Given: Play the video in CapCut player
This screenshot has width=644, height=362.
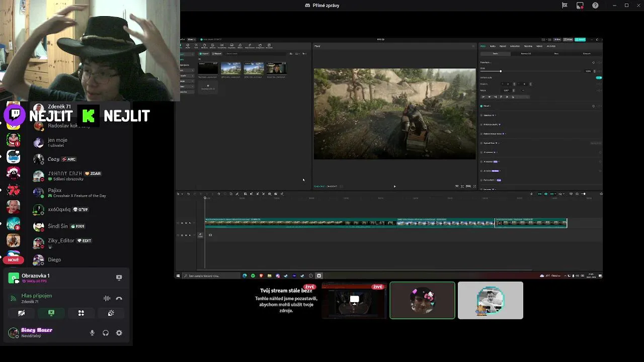Looking at the screenshot, I should [x=394, y=187].
